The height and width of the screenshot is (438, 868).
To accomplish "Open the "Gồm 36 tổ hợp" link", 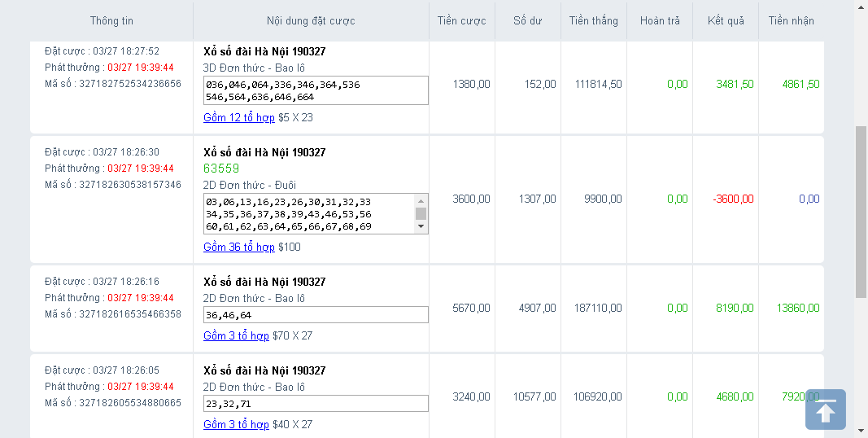I will (x=239, y=247).
